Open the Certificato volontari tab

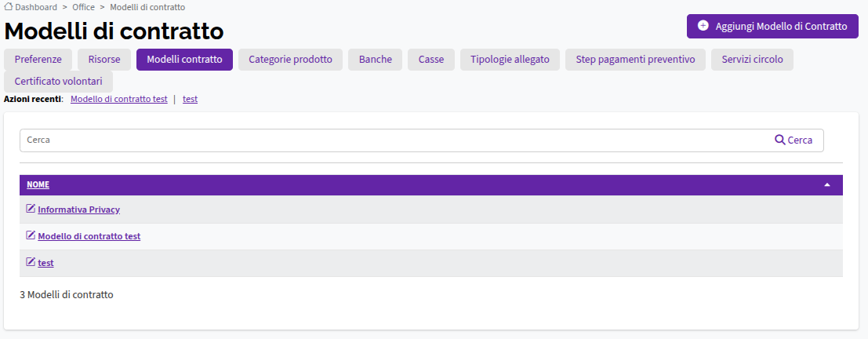point(58,82)
